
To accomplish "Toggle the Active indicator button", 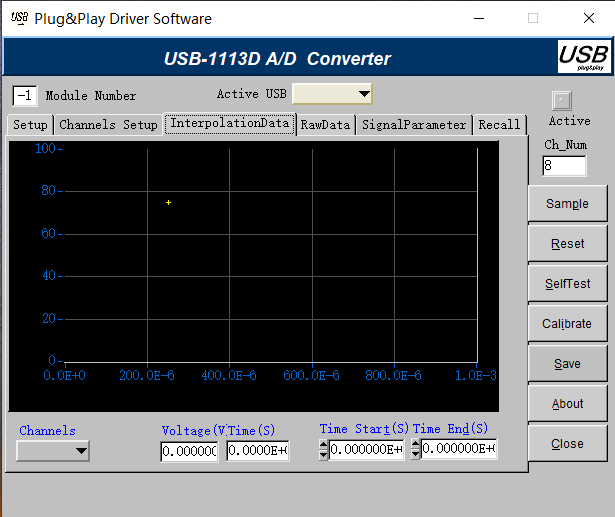I will click(562, 101).
